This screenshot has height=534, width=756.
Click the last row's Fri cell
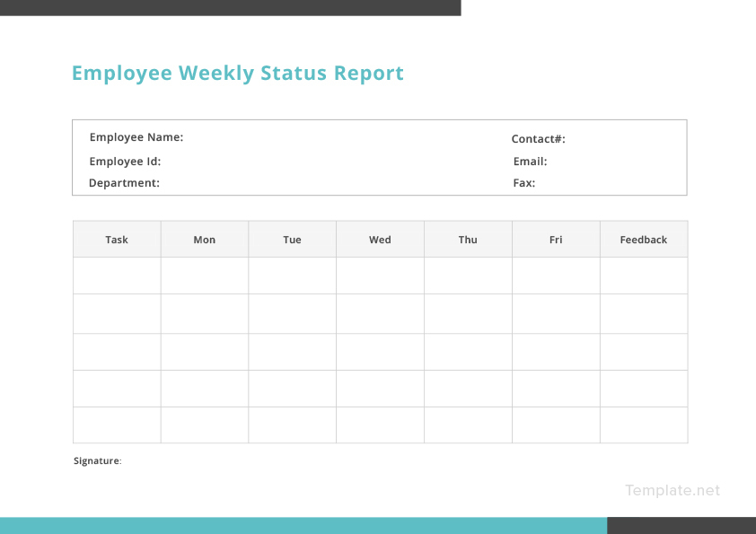(555, 425)
